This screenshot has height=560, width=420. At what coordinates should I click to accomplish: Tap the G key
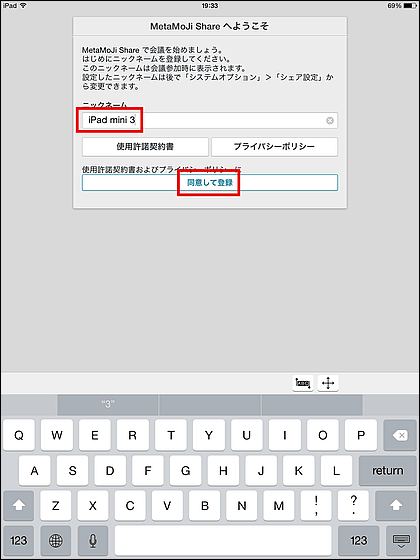coord(186,470)
